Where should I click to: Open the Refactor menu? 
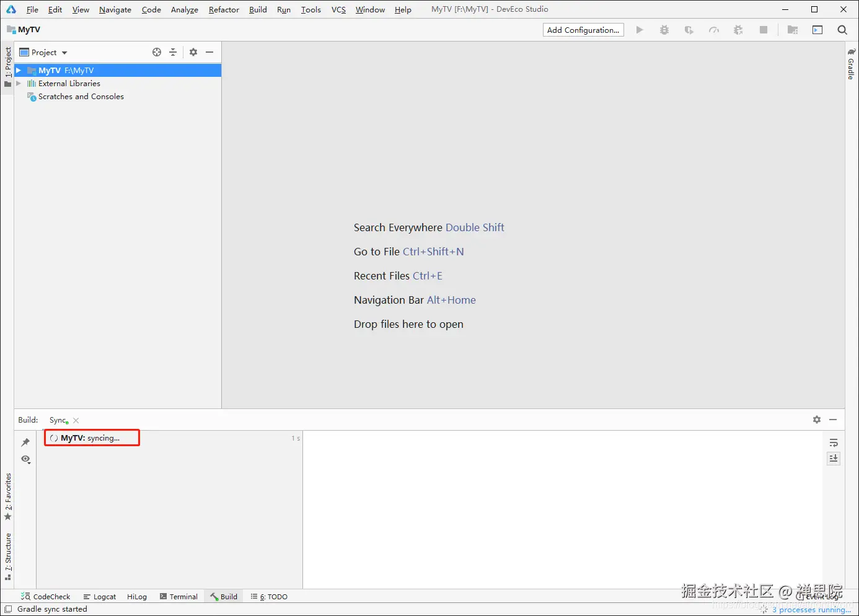(x=224, y=9)
